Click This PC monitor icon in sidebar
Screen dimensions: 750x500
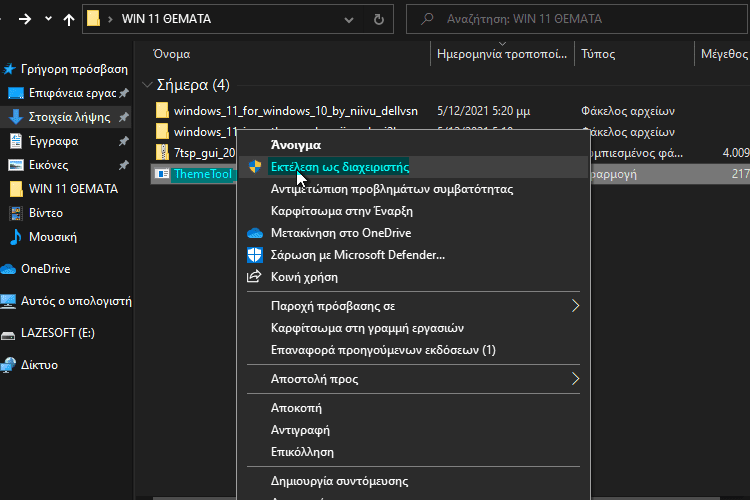pos(8,301)
